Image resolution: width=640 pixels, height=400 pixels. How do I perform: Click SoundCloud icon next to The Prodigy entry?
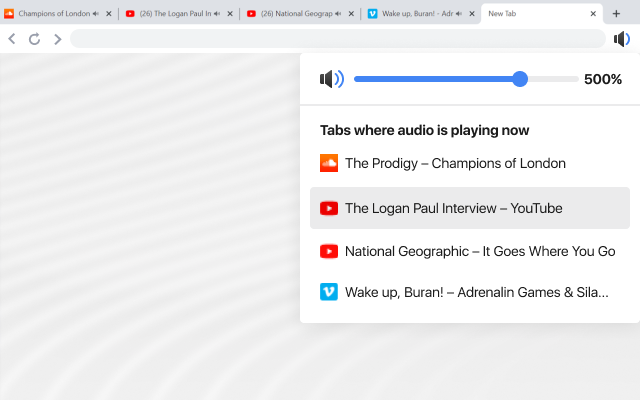[x=329, y=163]
